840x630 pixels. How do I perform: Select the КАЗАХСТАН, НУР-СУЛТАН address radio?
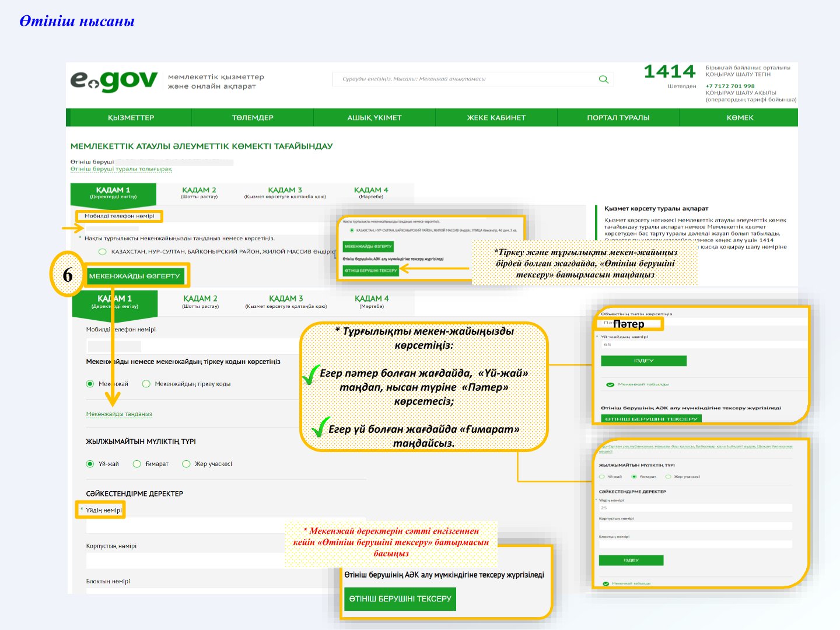coord(103,252)
